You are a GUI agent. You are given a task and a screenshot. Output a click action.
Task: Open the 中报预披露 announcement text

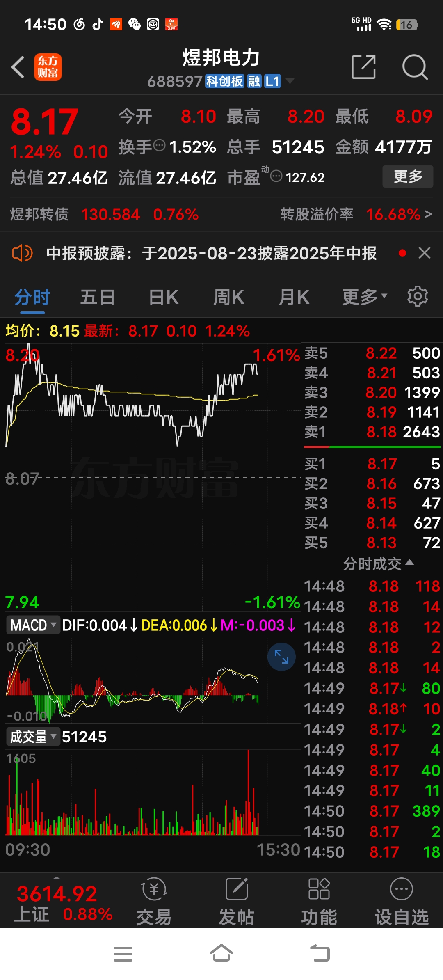point(212,253)
